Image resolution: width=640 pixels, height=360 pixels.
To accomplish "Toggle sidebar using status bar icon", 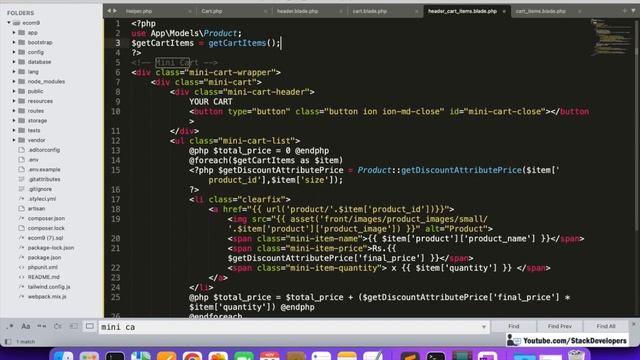I will (x=8, y=341).
